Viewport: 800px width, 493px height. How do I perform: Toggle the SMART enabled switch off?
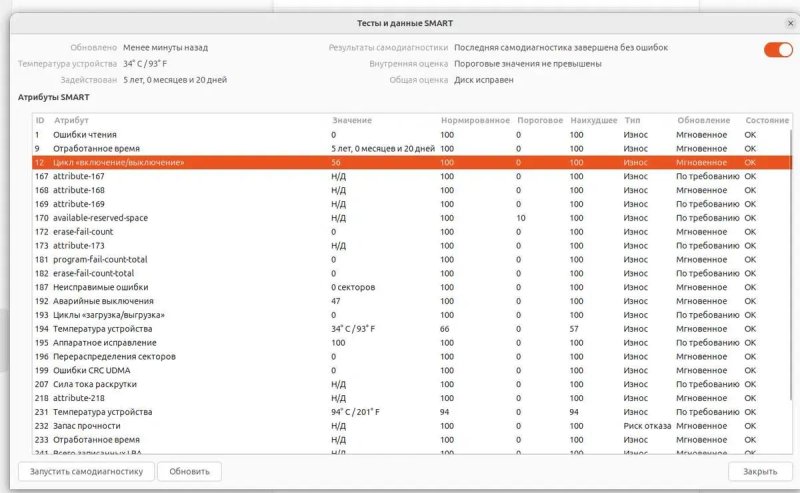tap(778, 50)
